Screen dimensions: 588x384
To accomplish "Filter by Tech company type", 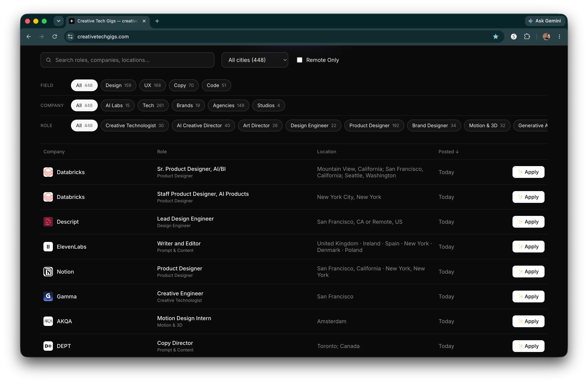I will 153,106.
